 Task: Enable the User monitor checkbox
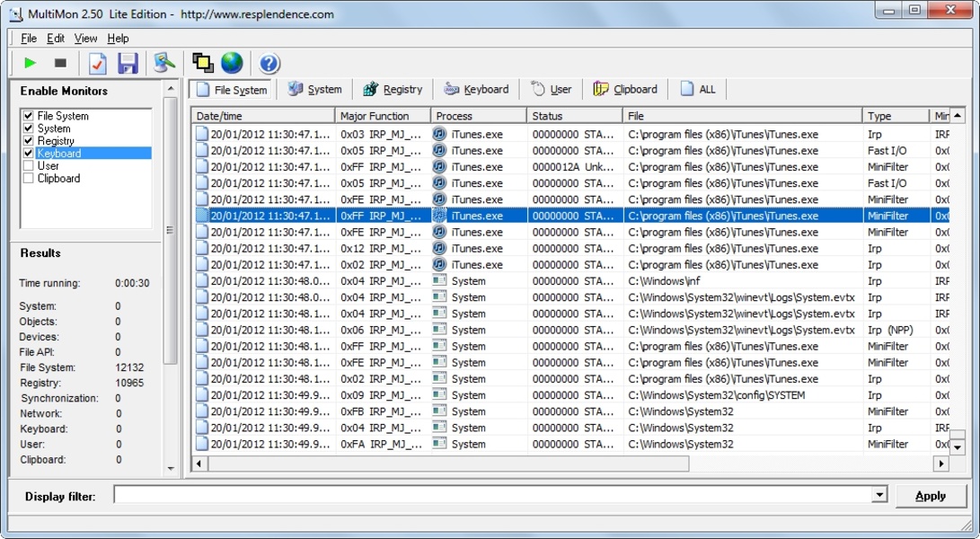(x=29, y=166)
